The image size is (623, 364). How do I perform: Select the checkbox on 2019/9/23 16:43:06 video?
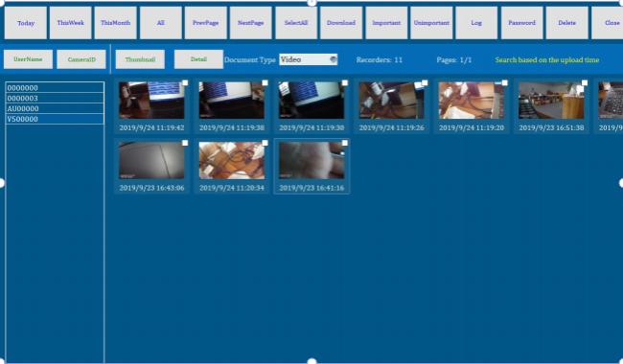tap(185, 143)
